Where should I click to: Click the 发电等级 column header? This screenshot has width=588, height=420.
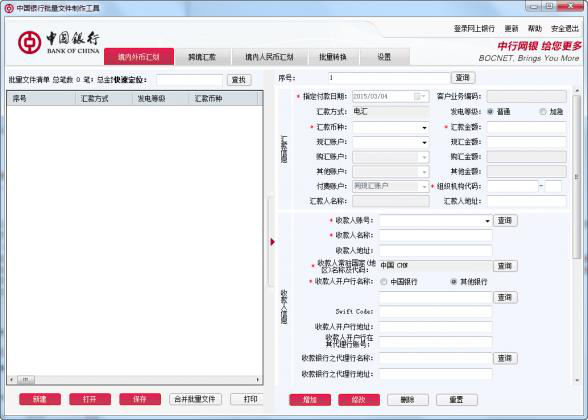(x=160, y=99)
